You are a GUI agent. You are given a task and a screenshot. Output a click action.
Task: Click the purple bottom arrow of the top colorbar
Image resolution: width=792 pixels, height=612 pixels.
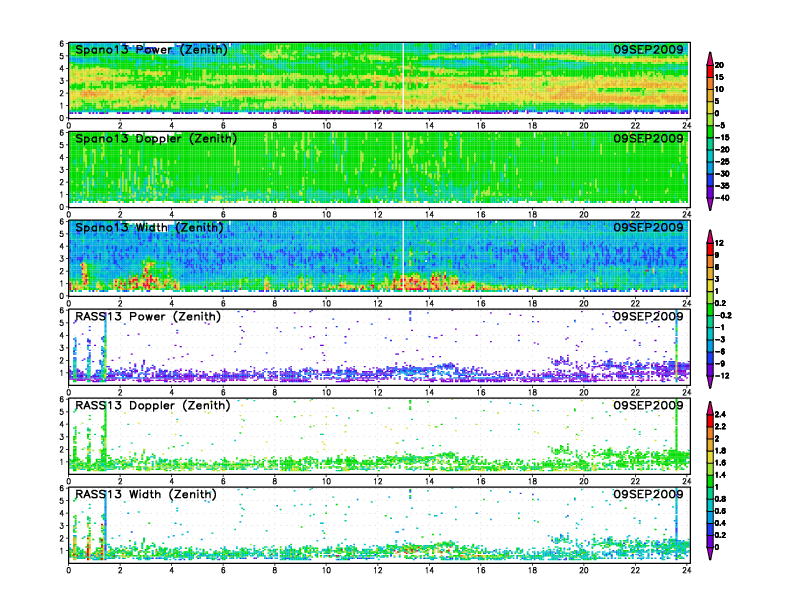(x=710, y=204)
